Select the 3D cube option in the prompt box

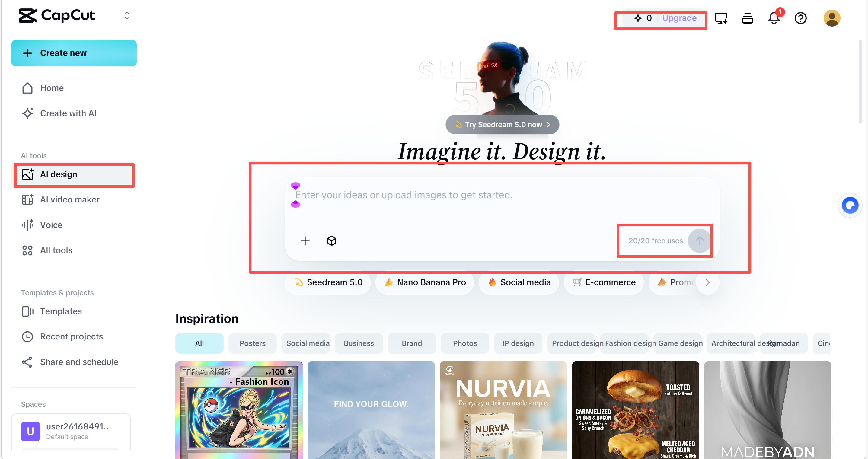tap(331, 240)
